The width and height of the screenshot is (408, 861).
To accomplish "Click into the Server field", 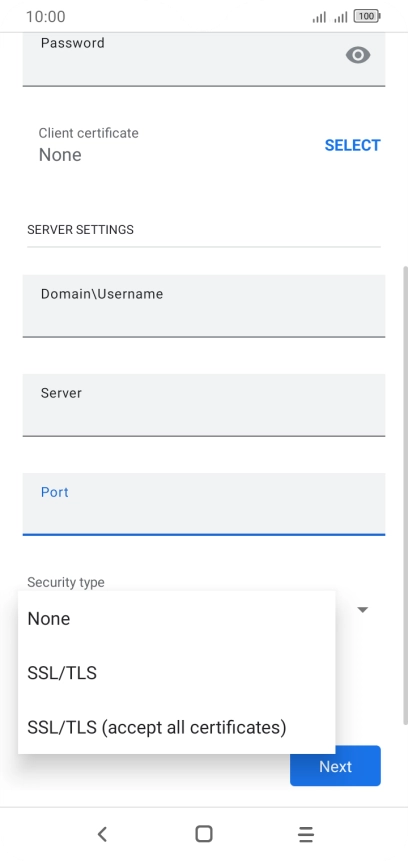I will pyautogui.click(x=204, y=405).
